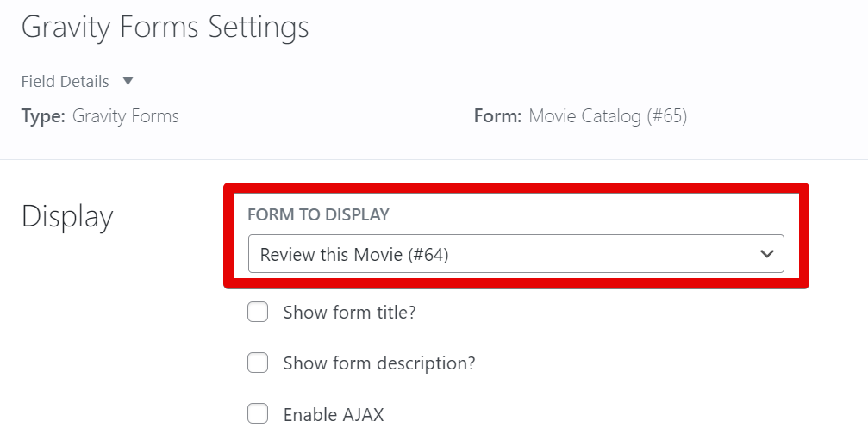
Task: Tick the Enable AJAX checkbox
Action: pyautogui.click(x=258, y=414)
